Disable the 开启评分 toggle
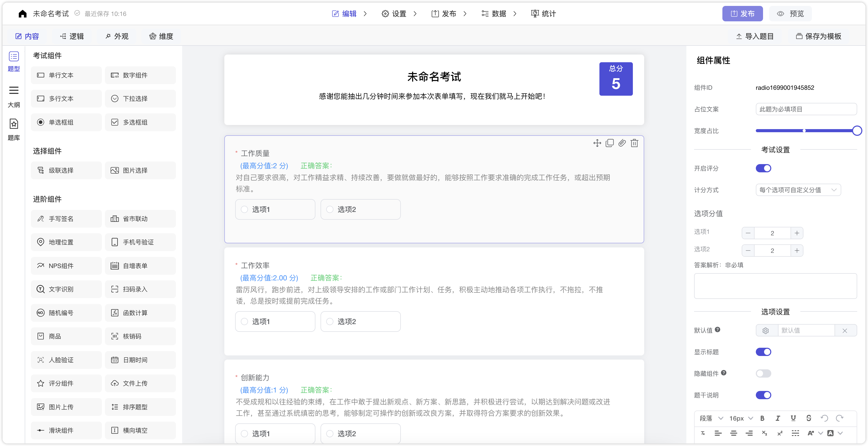The width and height of the screenshot is (868, 446). point(764,168)
